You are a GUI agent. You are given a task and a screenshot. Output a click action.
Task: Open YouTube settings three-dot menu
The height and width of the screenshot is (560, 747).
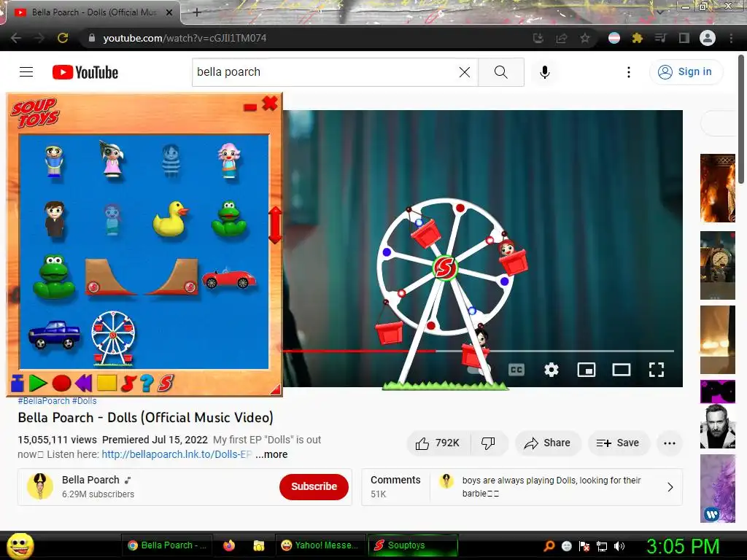point(629,72)
